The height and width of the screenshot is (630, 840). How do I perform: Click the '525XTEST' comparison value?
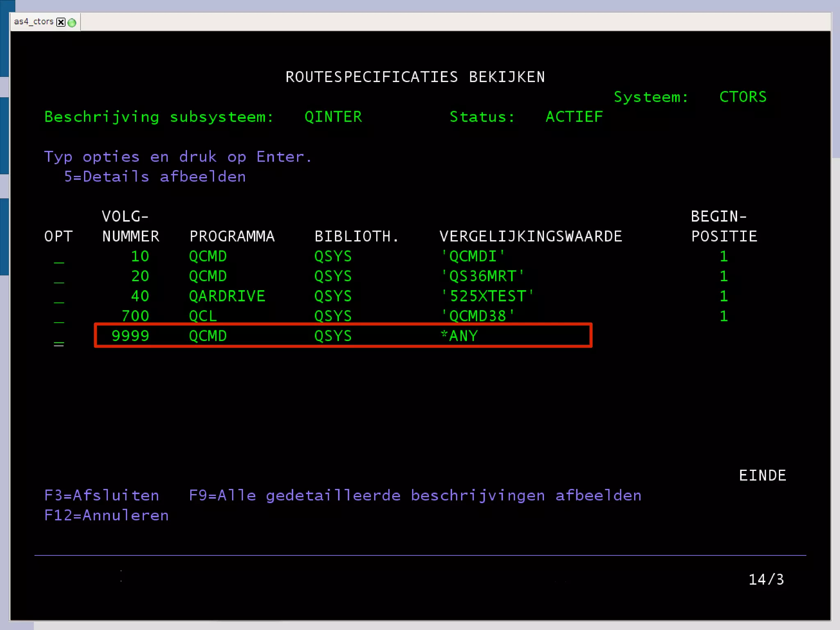(x=487, y=296)
